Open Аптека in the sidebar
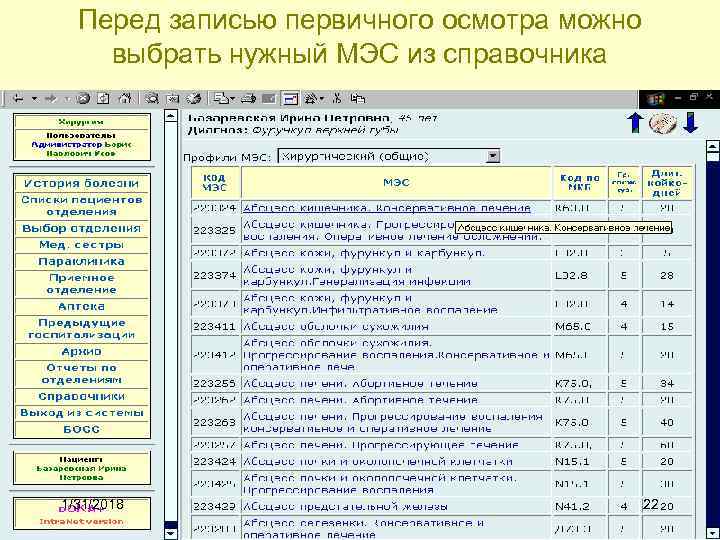Image resolution: width=720 pixels, height=540 pixels. click(x=81, y=306)
